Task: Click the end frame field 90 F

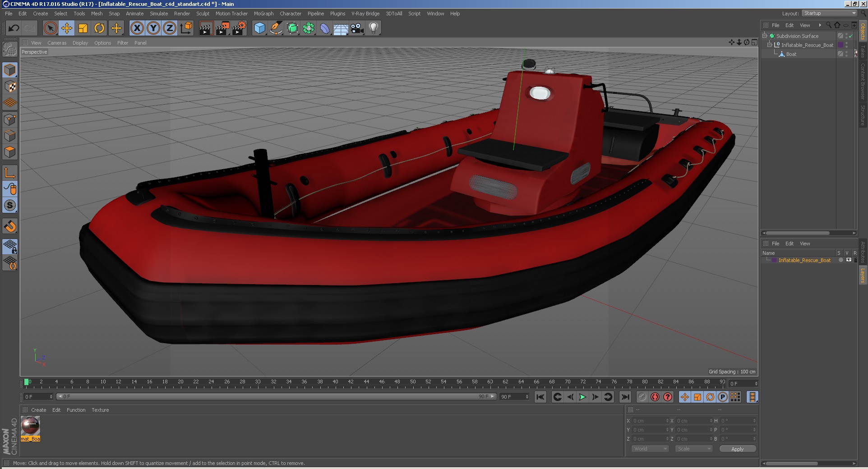Action: [514, 397]
